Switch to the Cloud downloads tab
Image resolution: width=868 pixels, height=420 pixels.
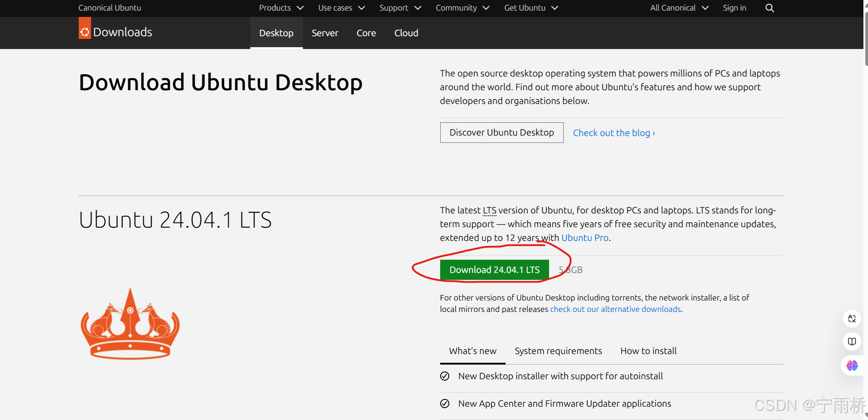click(406, 33)
